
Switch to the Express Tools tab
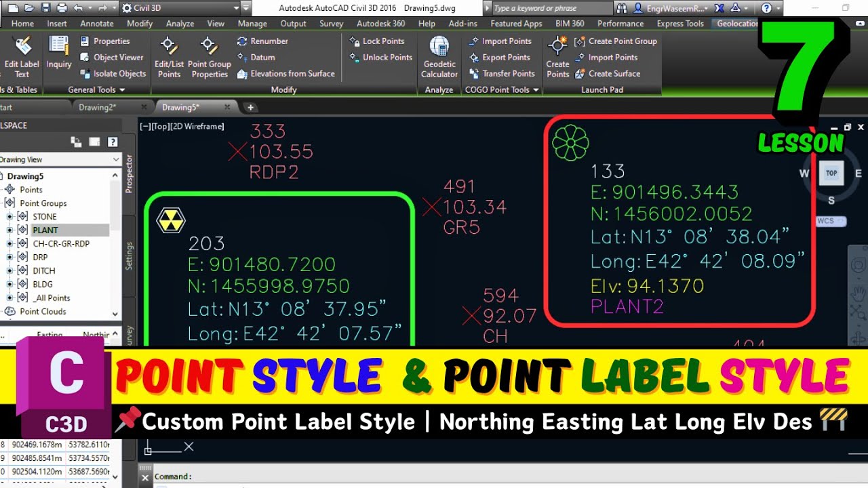(680, 23)
